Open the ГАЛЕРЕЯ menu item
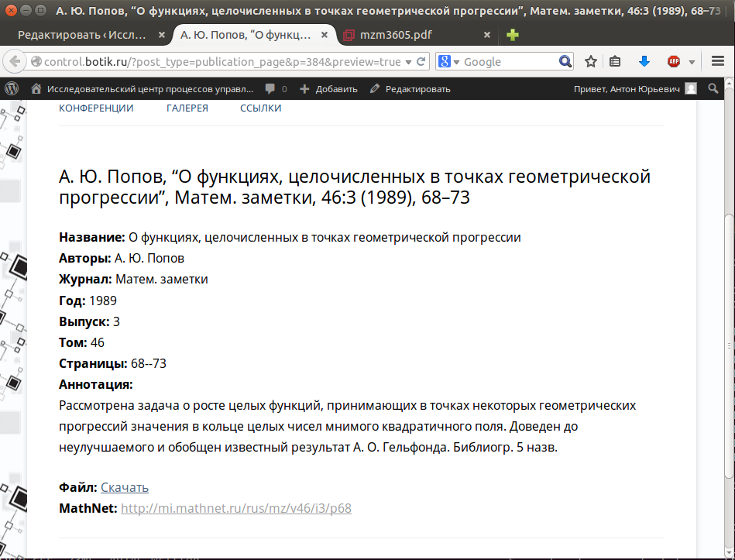This screenshot has height=560, width=735. pyautogui.click(x=187, y=108)
